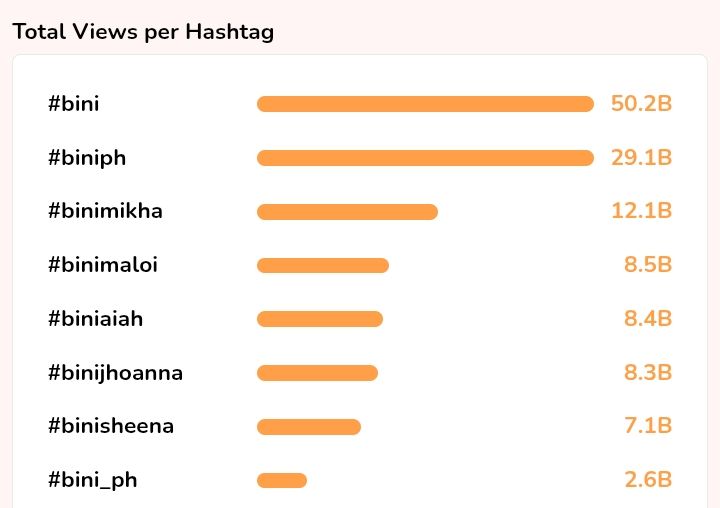Select the #binimikha hashtag label
The width and height of the screenshot is (720, 508).
[x=105, y=211]
